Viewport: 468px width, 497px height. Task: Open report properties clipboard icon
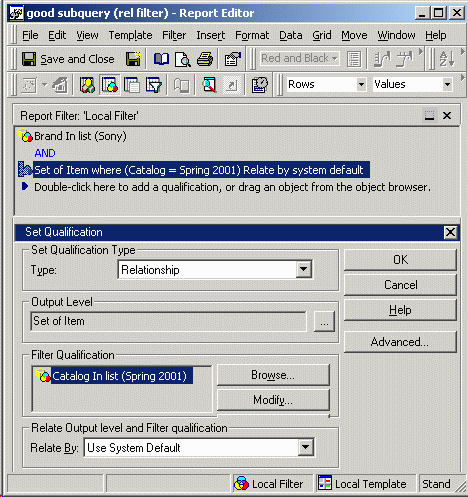[232, 59]
